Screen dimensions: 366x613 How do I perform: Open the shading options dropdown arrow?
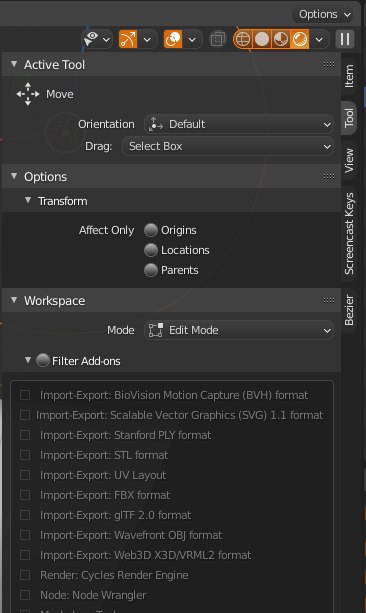[319, 39]
